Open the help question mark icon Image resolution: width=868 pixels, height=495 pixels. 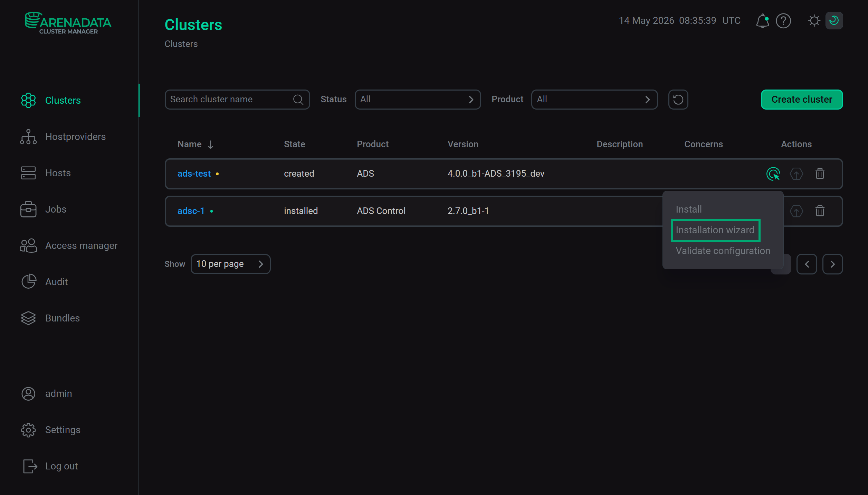783,21
